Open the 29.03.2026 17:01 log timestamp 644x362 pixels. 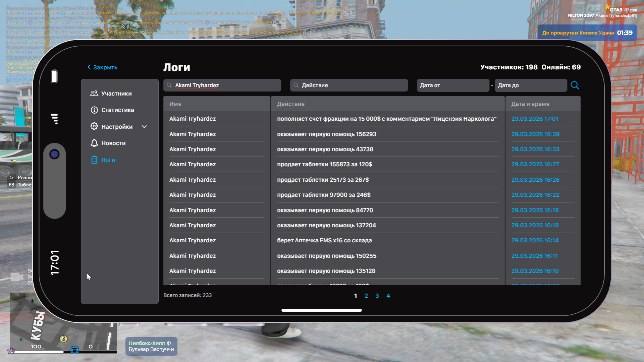(535, 119)
